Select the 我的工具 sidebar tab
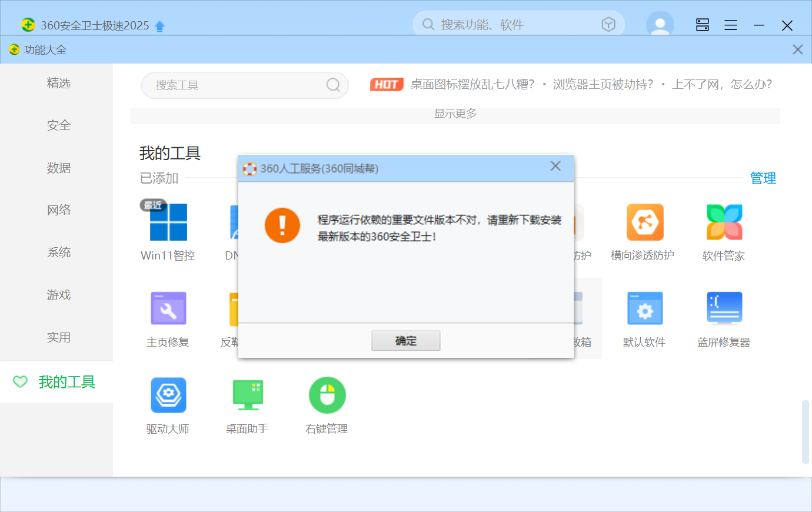Screen dimensions: 812x512 pos(56,382)
